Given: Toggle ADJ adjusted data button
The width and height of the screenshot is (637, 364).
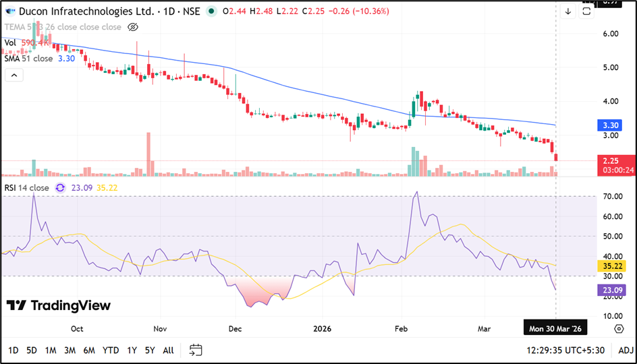Looking at the screenshot, I should point(625,350).
